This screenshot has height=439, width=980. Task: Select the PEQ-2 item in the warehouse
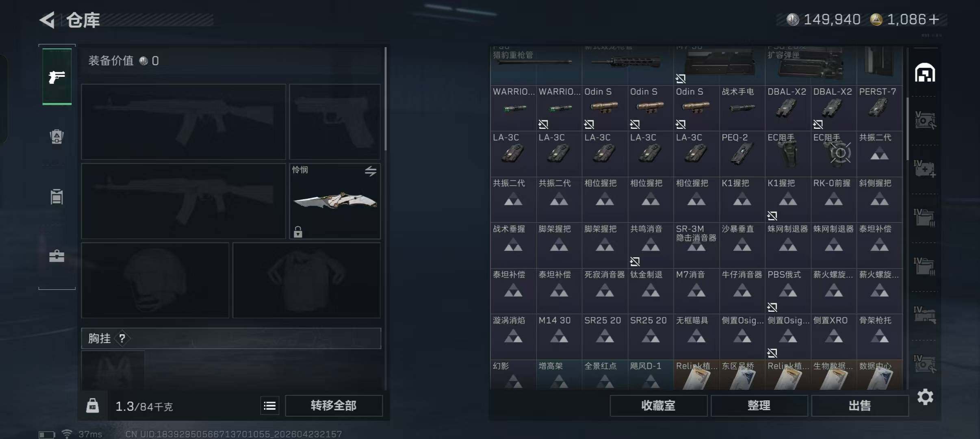pos(742,154)
